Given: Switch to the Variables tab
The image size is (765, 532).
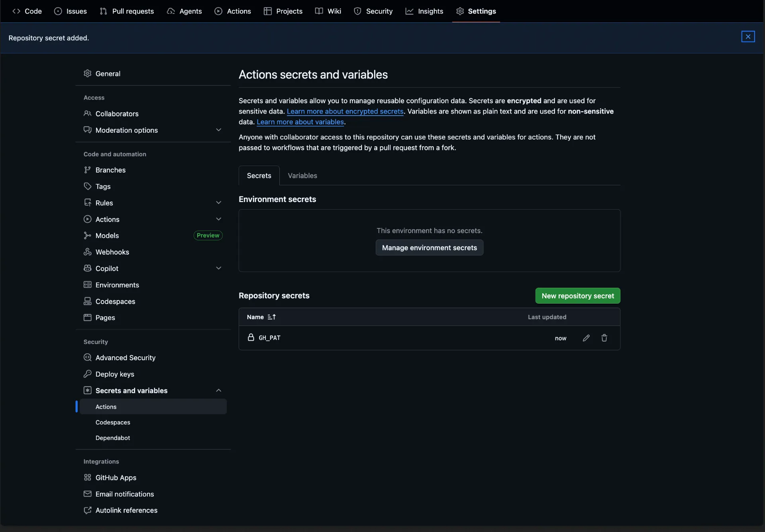Looking at the screenshot, I should [x=302, y=175].
